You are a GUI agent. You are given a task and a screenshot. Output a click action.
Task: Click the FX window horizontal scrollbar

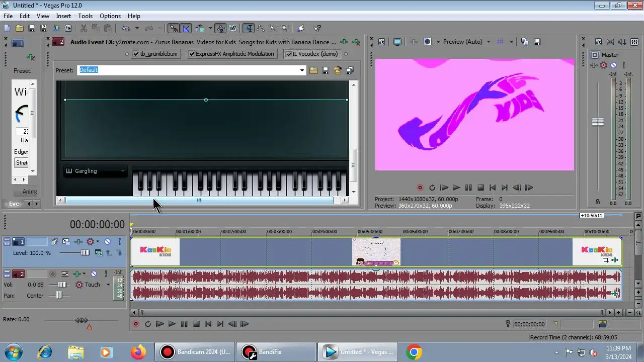199,200
